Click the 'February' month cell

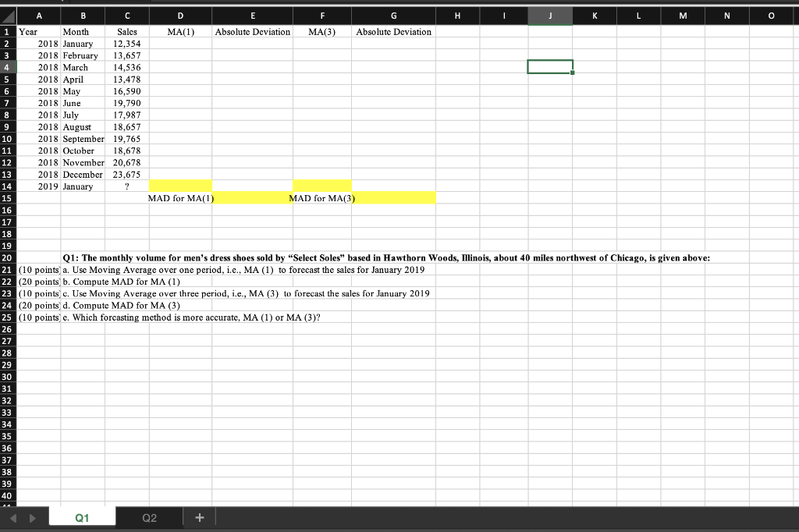[83, 55]
